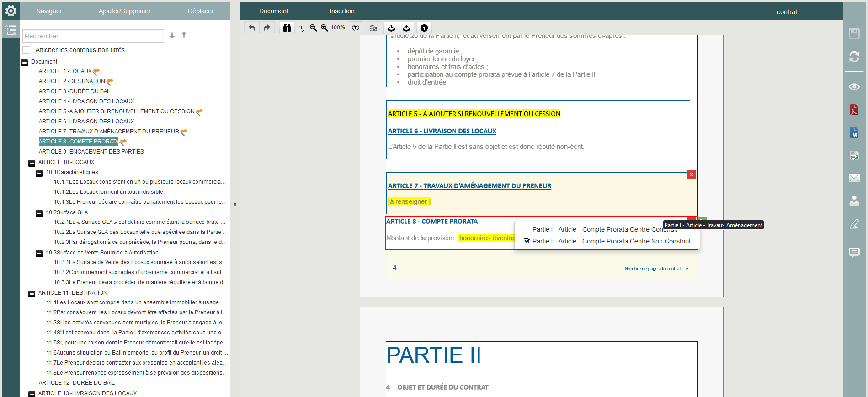Screen dimensions: 868x397
Task: Add a block with green plus button
Action: pos(703,220)
